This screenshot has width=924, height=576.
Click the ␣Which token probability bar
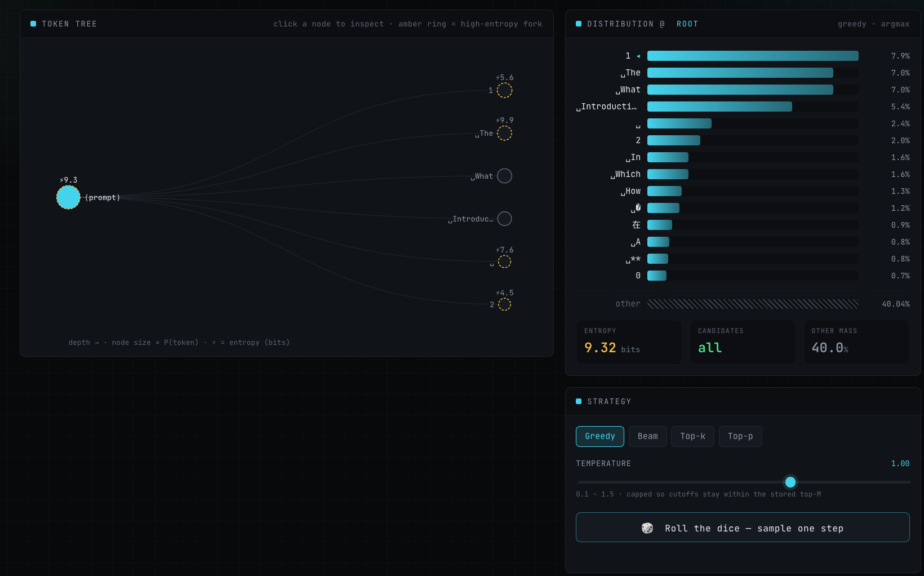[x=753, y=174]
